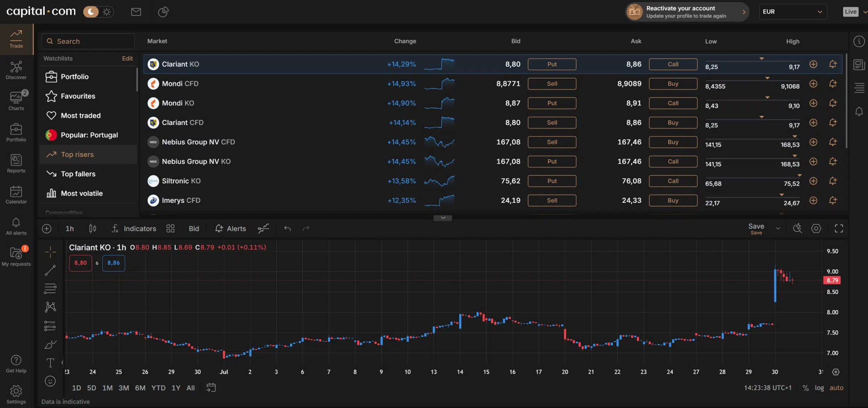Sort the market list by Change column
The height and width of the screenshot is (408, 868).
[x=405, y=41]
